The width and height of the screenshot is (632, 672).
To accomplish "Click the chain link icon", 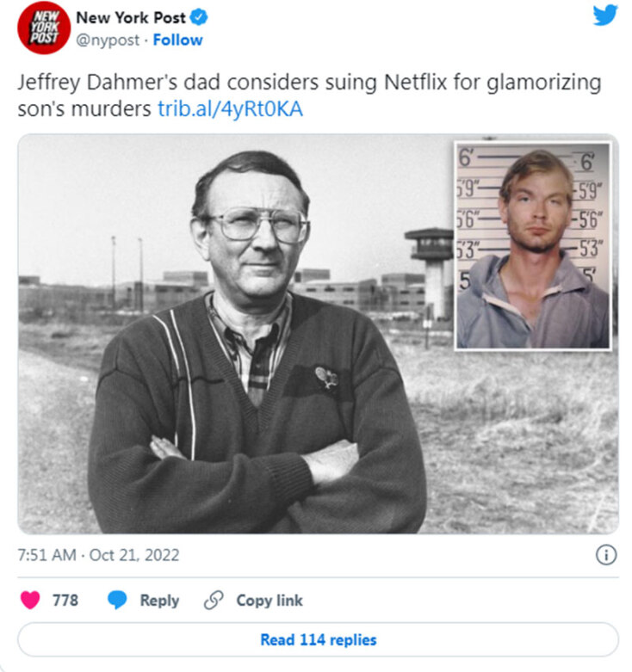I will coord(214,600).
